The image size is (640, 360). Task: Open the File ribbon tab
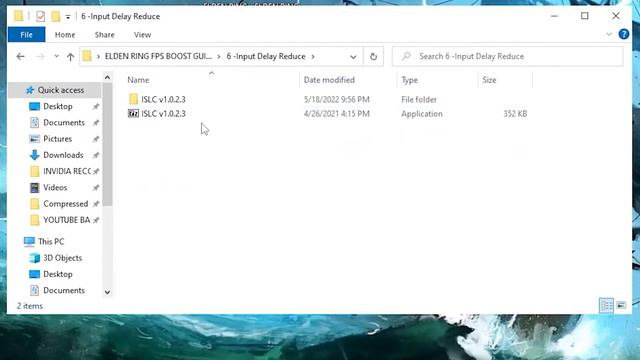click(26, 35)
